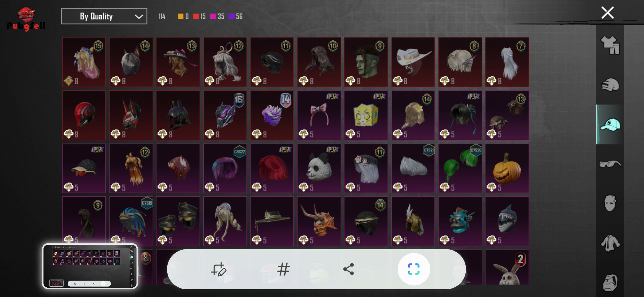
Task: Click the chevron arrow of quality dropdown
Action: click(x=139, y=17)
